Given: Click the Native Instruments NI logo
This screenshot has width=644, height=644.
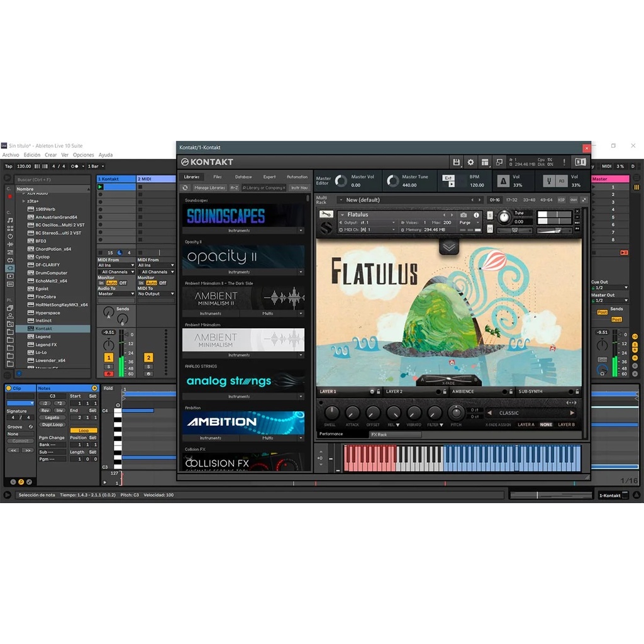Looking at the screenshot, I should (580, 162).
